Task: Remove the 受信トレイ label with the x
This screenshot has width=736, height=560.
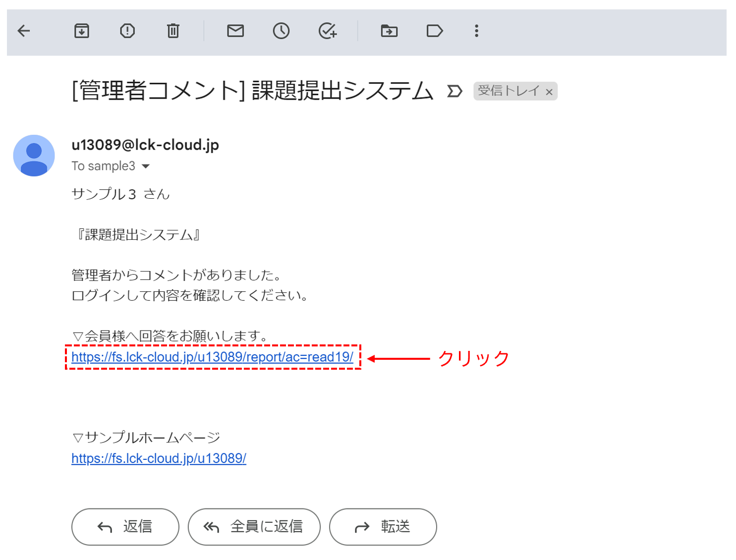Action: point(549,91)
